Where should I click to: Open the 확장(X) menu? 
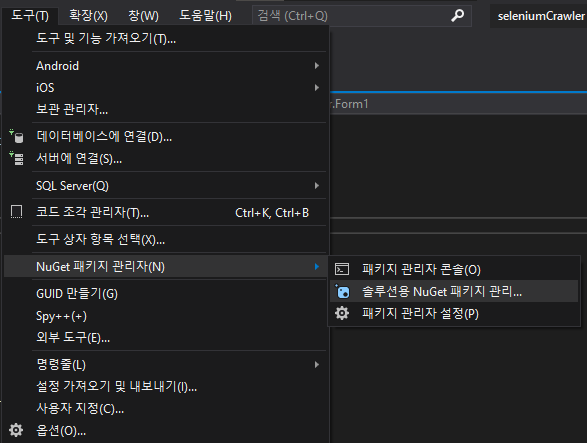click(88, 15)
